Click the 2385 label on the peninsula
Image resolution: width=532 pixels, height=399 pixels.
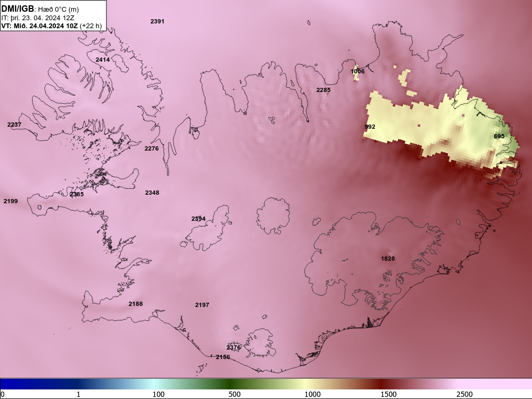(77, 194)
